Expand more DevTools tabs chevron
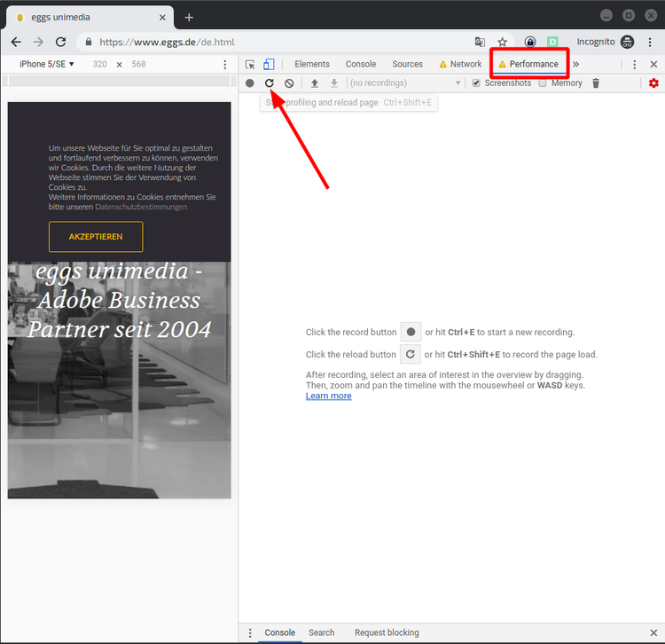This screenshot has height=644, width=665. click(x=576, y=65)
